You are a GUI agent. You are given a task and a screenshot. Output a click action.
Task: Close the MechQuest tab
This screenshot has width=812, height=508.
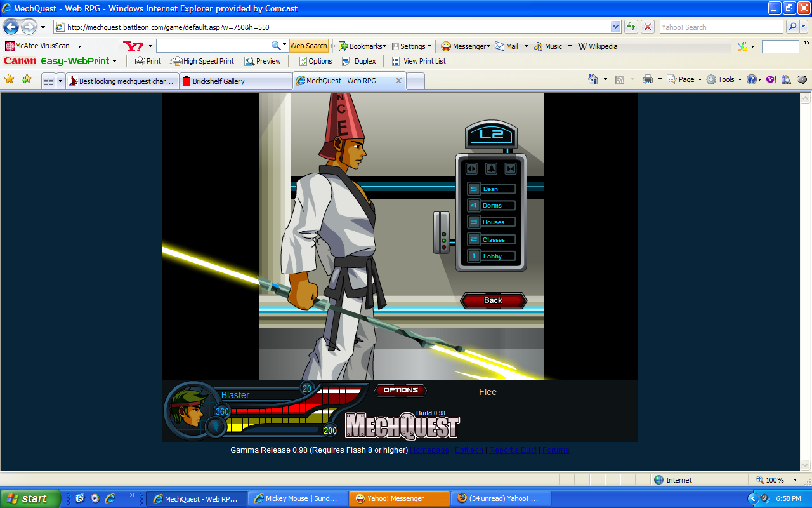tap(398, 81)
